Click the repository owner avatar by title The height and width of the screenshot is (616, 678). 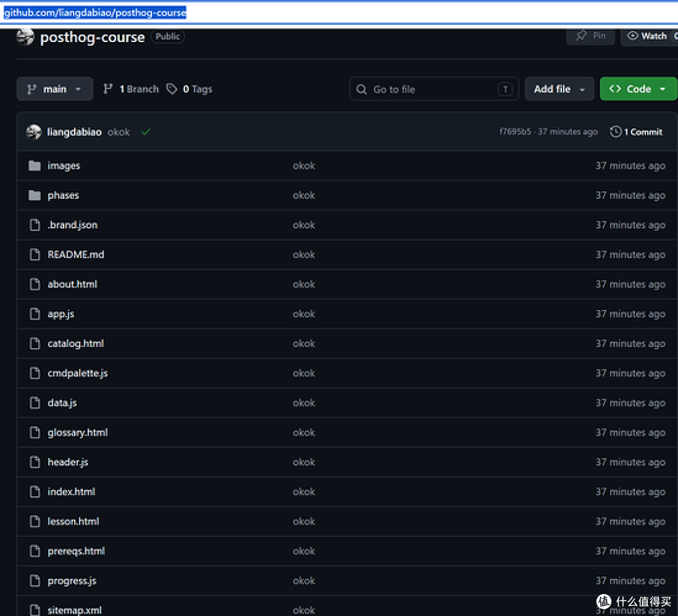click(x=25, y=37)
